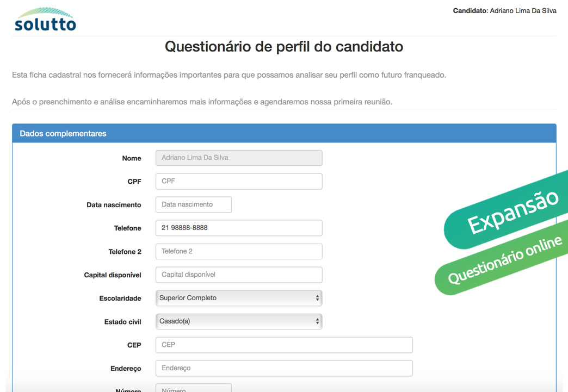568x392 pixels.
Task: Click the disabled Nome field
Action: click(x=239, y=158)
